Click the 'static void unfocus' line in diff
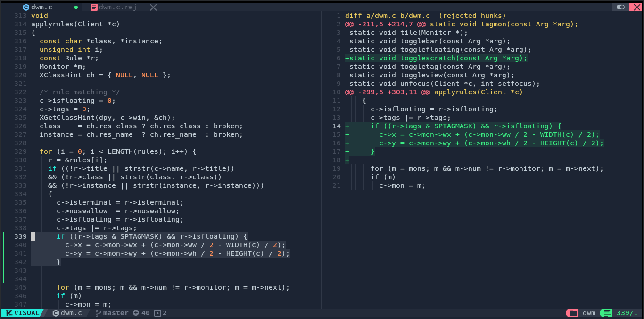The height and width of the screenshot is (319, 644). pos(445,84)
